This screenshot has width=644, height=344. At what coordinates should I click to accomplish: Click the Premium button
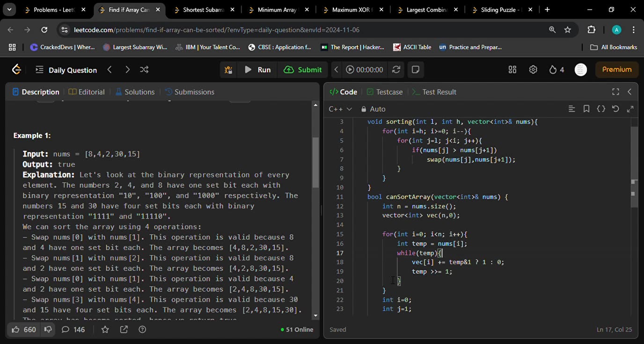click(x=617, y=70)
